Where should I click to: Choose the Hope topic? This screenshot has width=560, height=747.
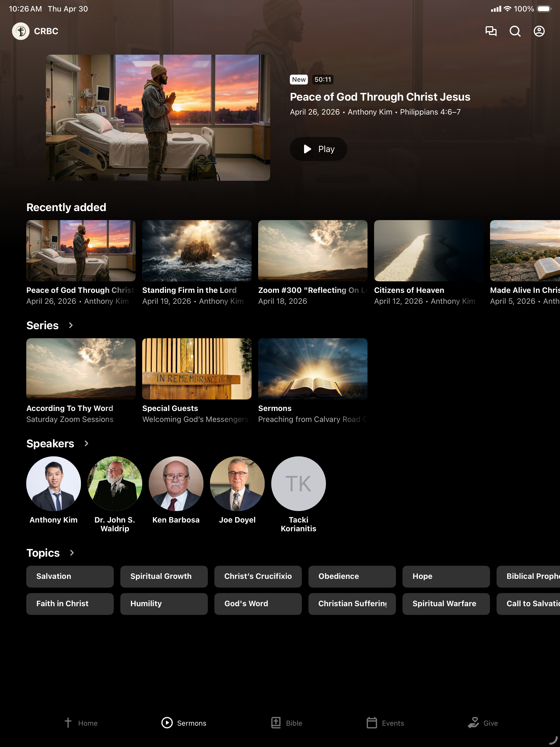point(446,576)
